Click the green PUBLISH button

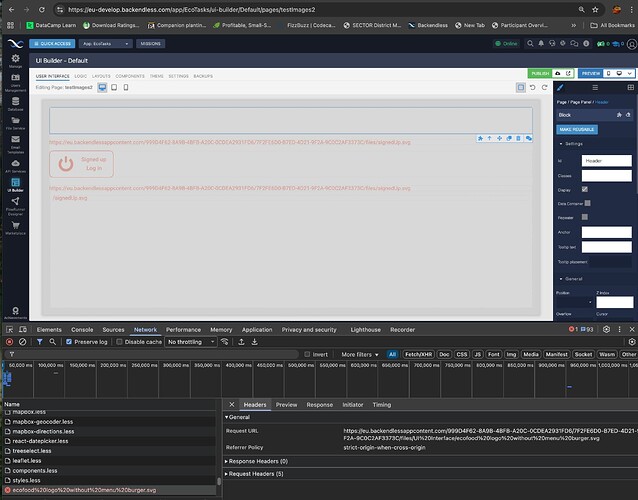pos(540,73)
